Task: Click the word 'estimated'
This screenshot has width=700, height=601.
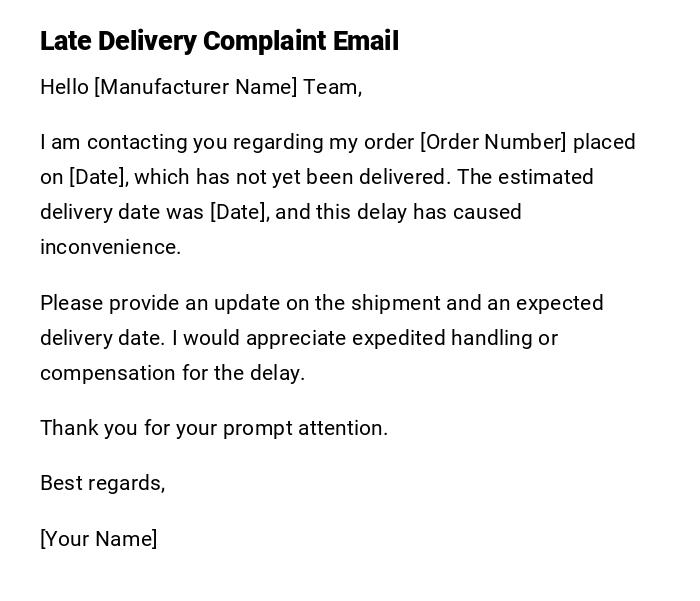Action: click(x=546, y=177)
